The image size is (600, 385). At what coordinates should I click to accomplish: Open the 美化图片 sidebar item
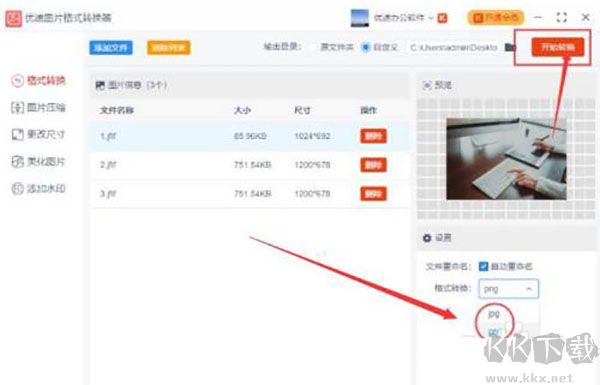[x=39, y=162]
